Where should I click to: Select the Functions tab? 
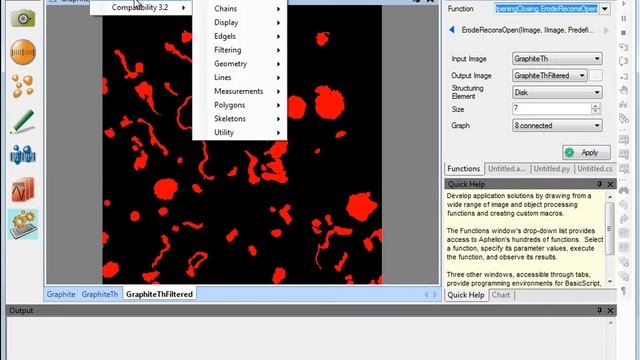464,169
